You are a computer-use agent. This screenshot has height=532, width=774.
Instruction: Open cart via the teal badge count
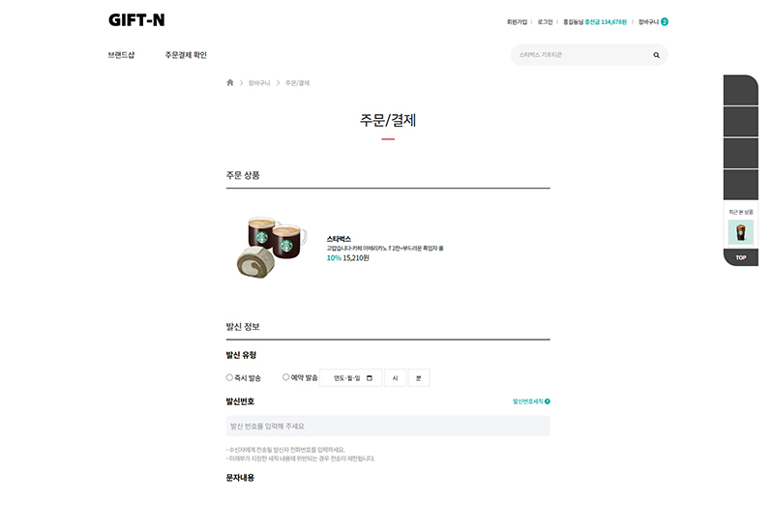(x=665, y=21)
